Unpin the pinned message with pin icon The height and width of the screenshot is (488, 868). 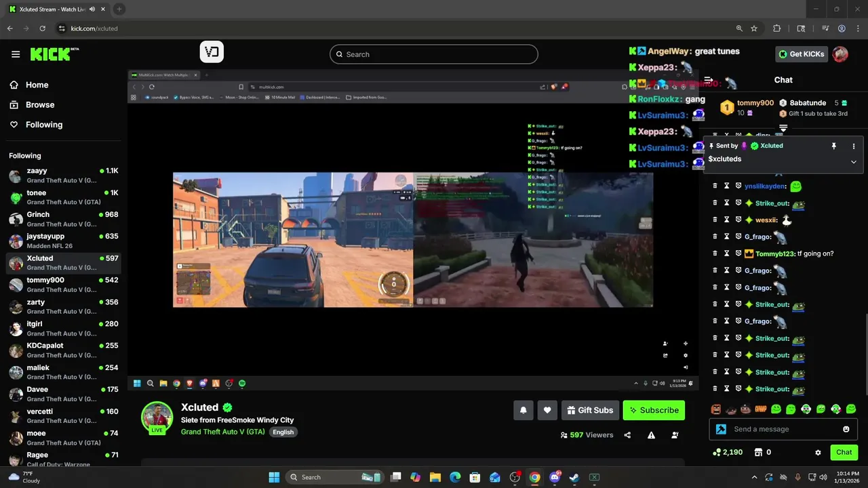coord(833,146)
